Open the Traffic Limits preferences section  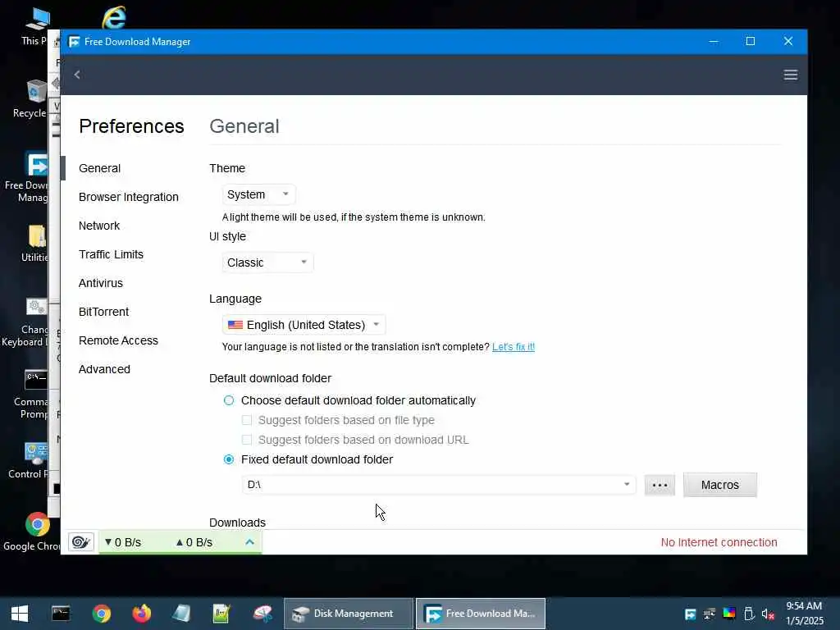pyautogui.click(x=111, y=254)
